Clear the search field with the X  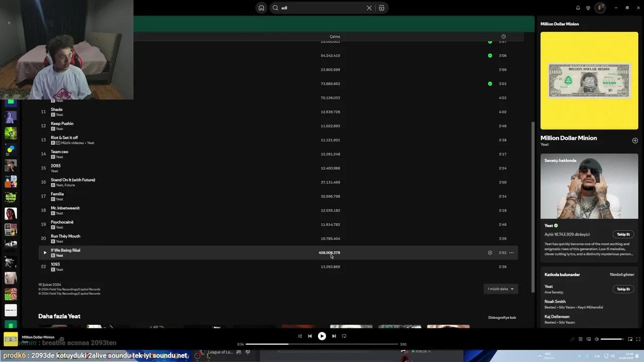click(369, 8)
